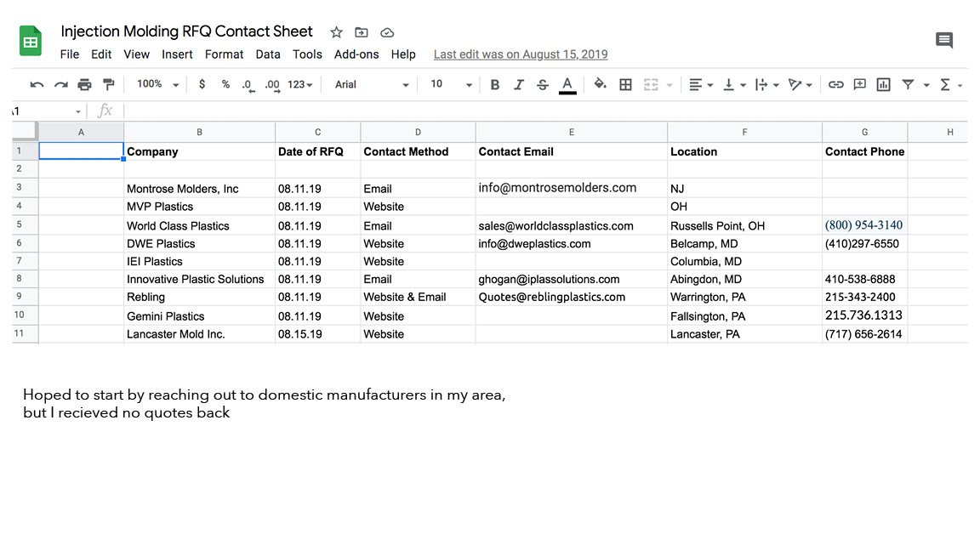Open the Arial font dropdown
980x551 pixels.
click(372, 84)
